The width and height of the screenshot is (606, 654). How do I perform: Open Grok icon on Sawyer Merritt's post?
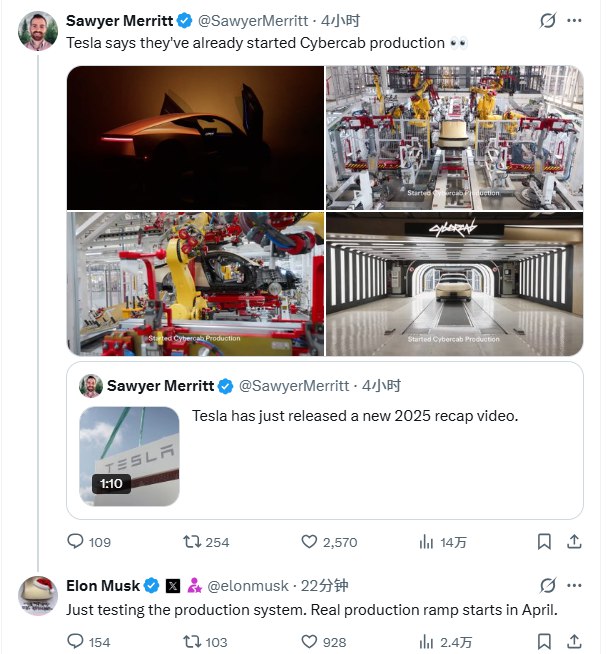click(x=547, y=20)
